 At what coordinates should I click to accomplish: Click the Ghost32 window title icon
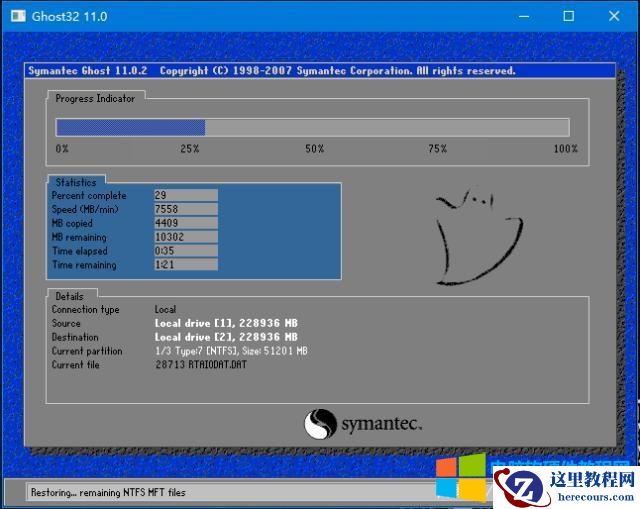click(18, 16)
